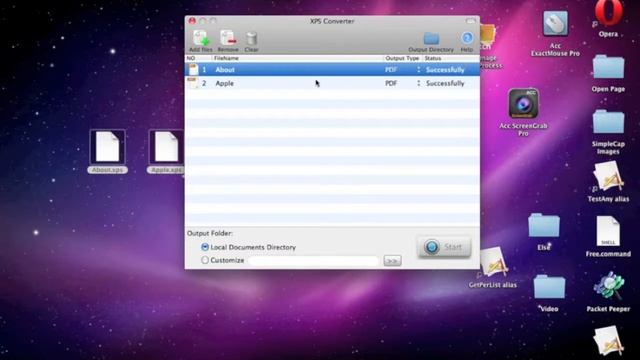Viewport: 640px width, 360px height.
Task: Click Successfully status of About row
Action: 445,70
